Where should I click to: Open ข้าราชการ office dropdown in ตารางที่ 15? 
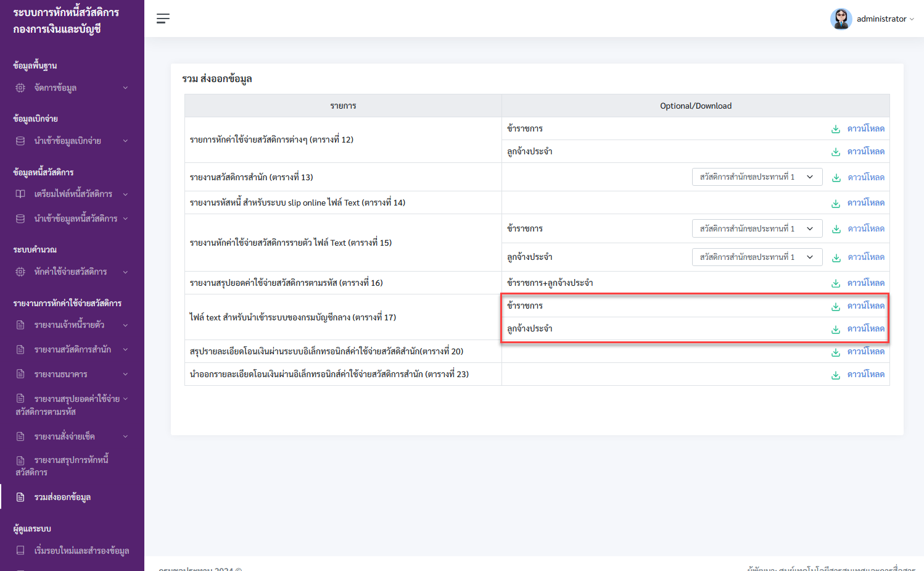(757, 228)
